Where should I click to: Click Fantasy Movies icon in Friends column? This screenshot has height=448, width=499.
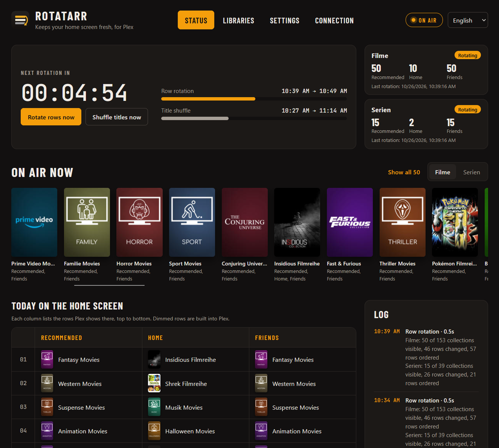(261, 360)
